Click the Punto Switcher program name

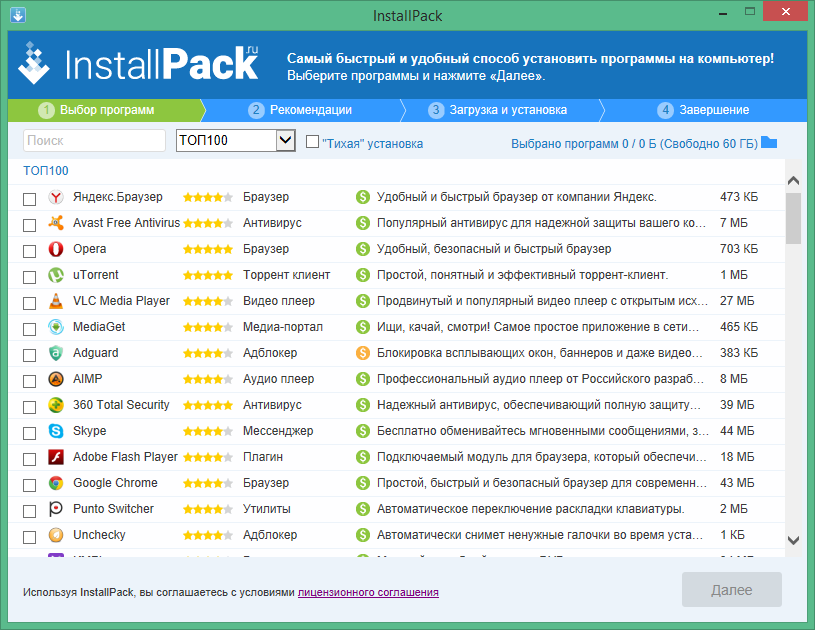click(x=113, y=509)
